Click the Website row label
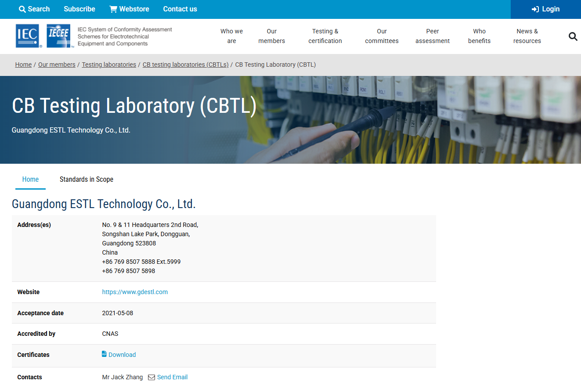 (29, 292)
